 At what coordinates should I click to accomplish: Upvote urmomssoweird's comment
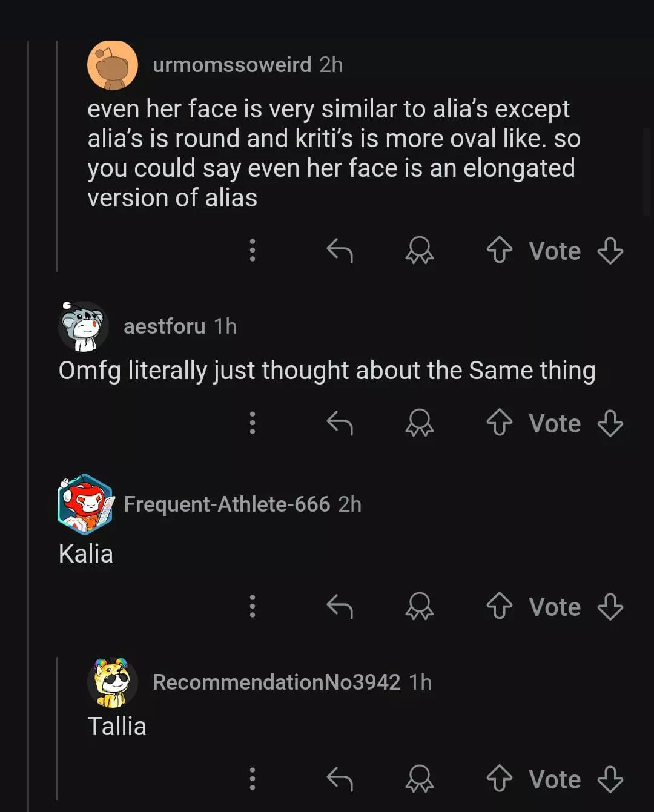coord(499,250)
